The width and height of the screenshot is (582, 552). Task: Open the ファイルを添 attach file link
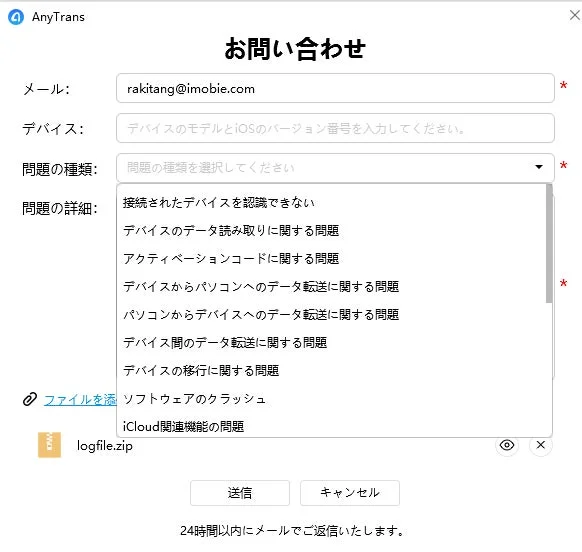tap(80, 400)
